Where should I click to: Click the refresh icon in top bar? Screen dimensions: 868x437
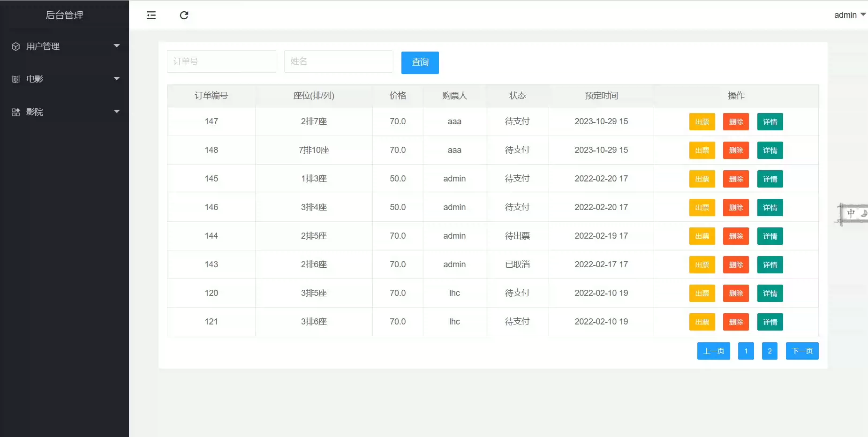click(x=184, y=15)
